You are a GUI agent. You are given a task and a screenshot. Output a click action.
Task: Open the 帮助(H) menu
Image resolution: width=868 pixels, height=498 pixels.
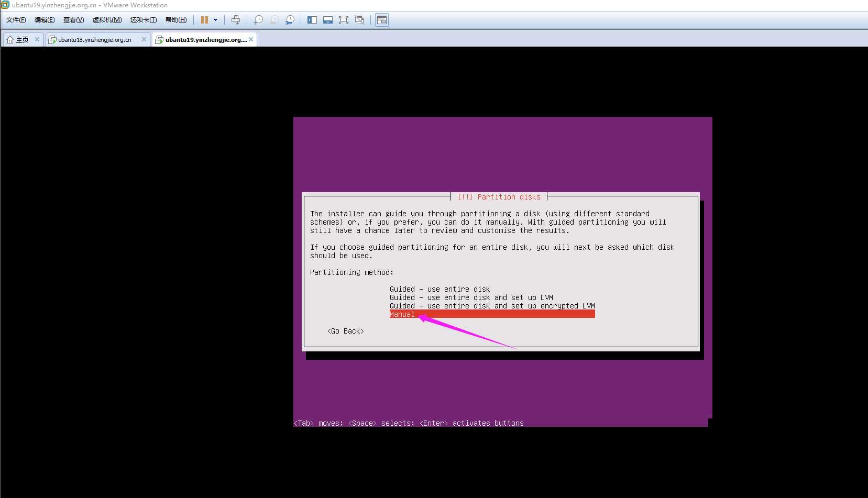(x=176, y=20)
